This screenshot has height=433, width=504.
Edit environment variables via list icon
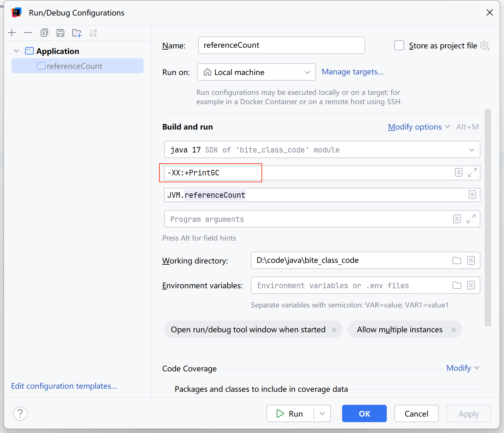(x=471, y=285)
